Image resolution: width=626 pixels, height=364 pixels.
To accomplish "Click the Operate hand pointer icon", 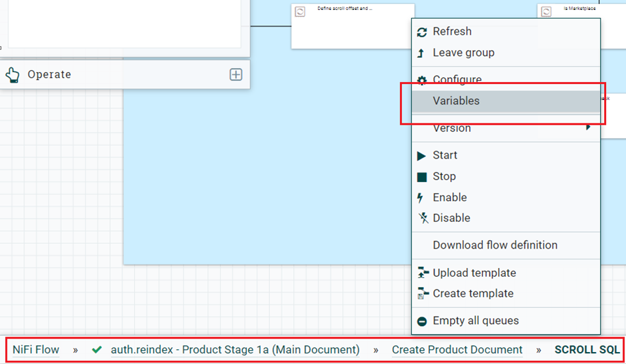I will (13, 75).
